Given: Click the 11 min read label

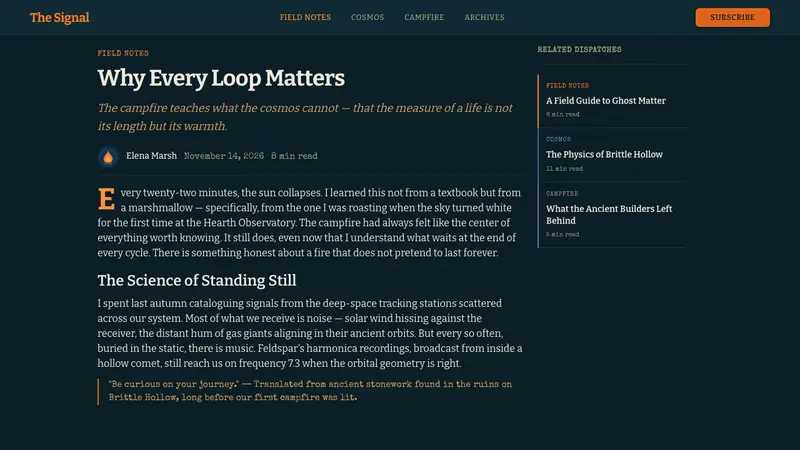Looking at the screenshot, I should (x=564, y=169).
